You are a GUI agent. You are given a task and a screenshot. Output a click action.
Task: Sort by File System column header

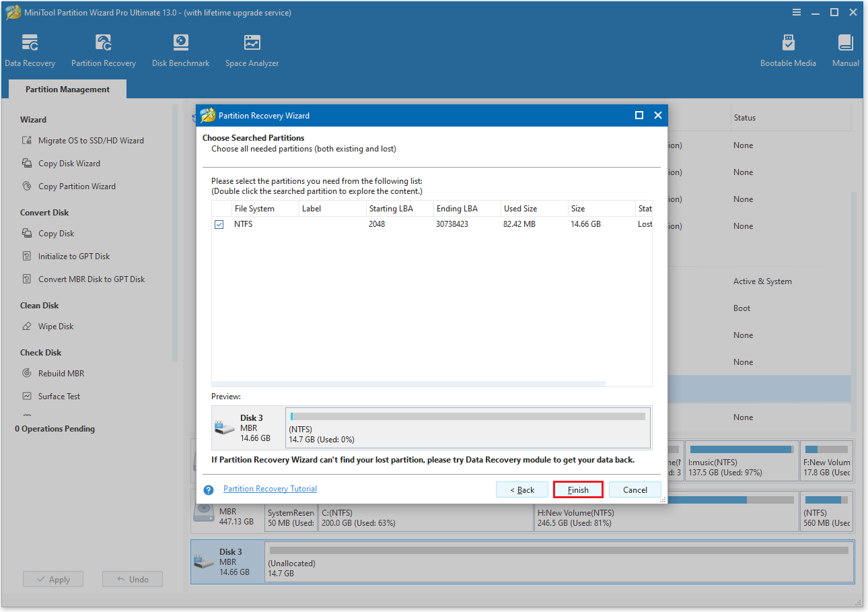[x=264, y=209]
